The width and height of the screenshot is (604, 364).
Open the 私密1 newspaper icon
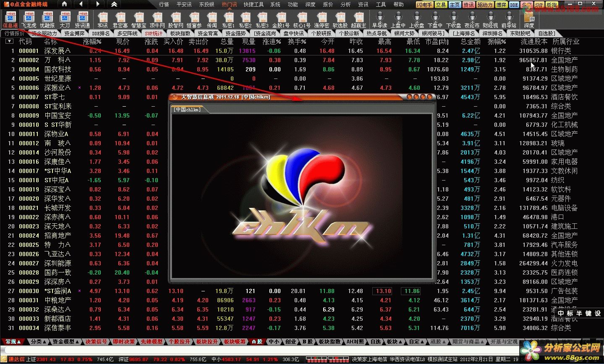[229, 19]
